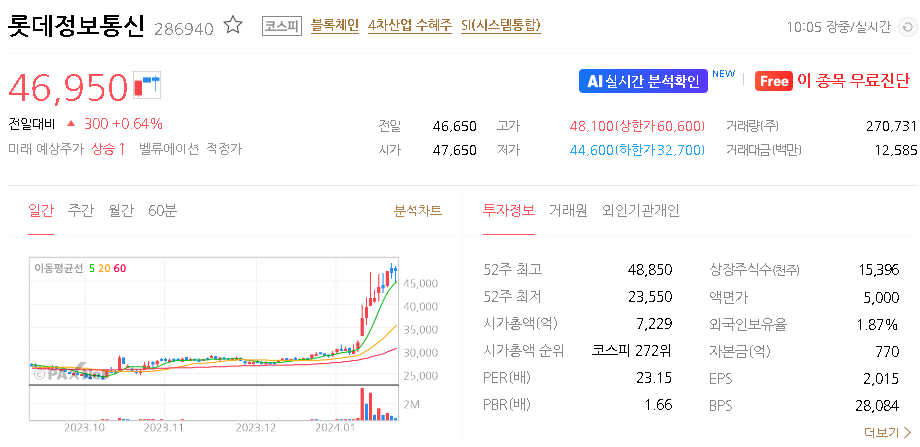Click the stock code 286940
The height and width of the screenshot is (447, 920).
[184, 29]
